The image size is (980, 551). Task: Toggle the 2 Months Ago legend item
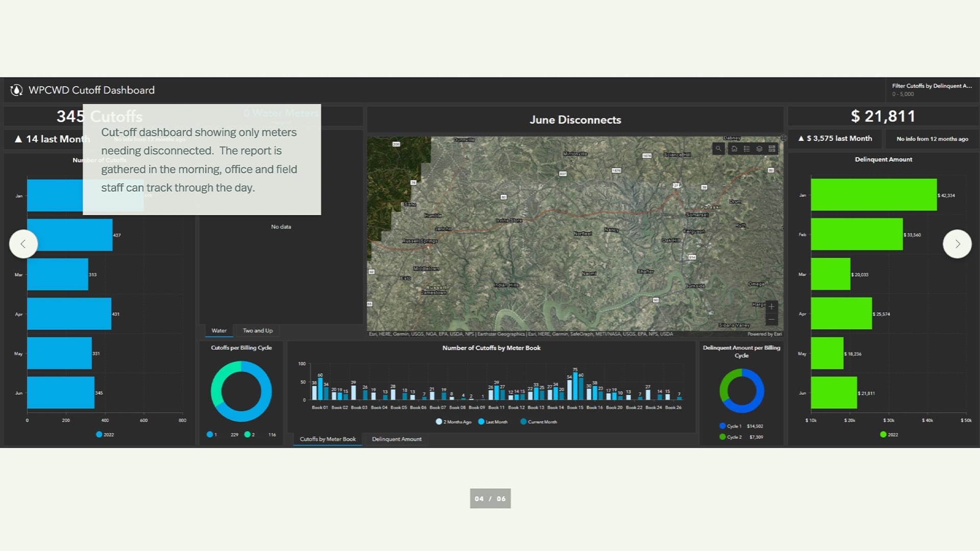[x=454, y=422]
